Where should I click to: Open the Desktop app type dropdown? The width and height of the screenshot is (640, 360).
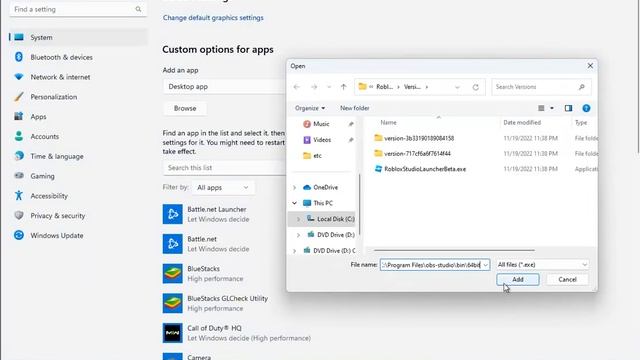click(224, 87)
